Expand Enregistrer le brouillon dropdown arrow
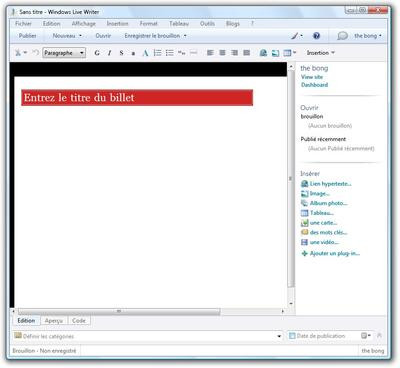 point(185,36)
